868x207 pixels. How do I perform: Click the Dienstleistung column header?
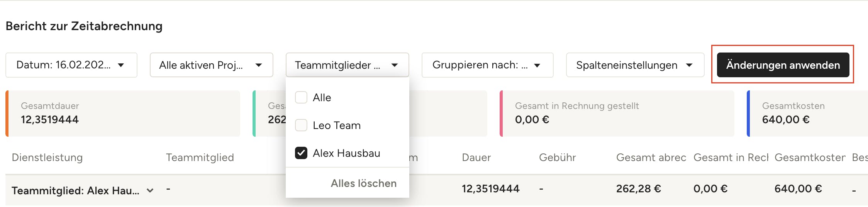(x=47, y=158)
